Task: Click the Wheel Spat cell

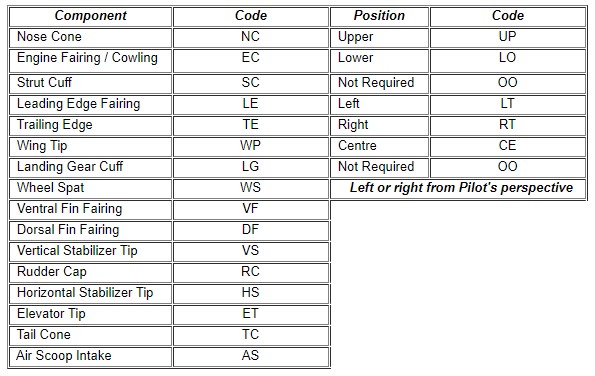Action: [x=90, y=189]
